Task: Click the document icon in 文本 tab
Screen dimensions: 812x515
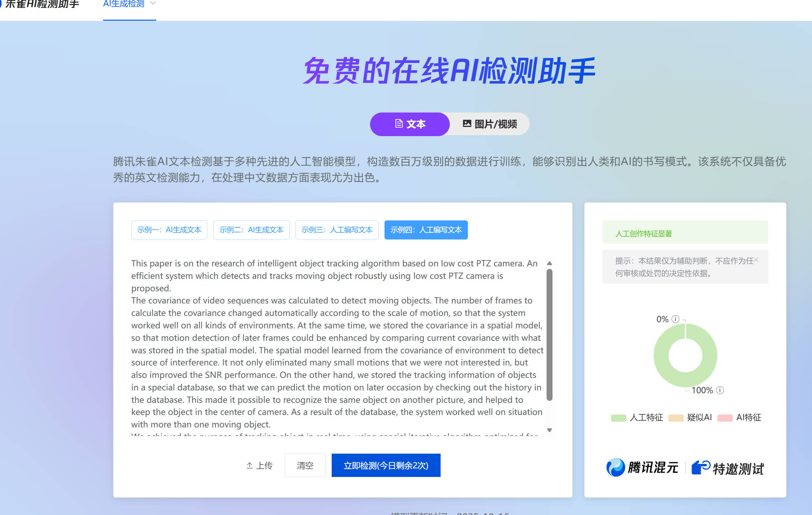Action: (x=399, y=124)
